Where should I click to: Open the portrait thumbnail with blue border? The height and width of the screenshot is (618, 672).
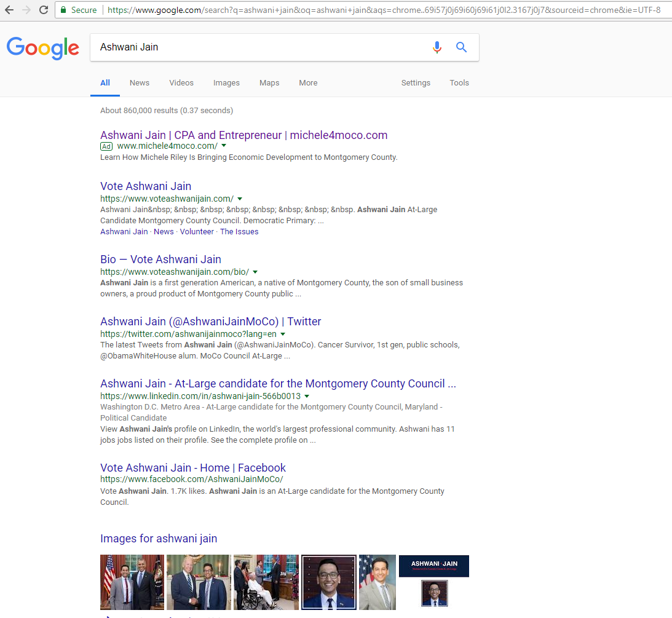pyautogui.click(x=329, y=582)
